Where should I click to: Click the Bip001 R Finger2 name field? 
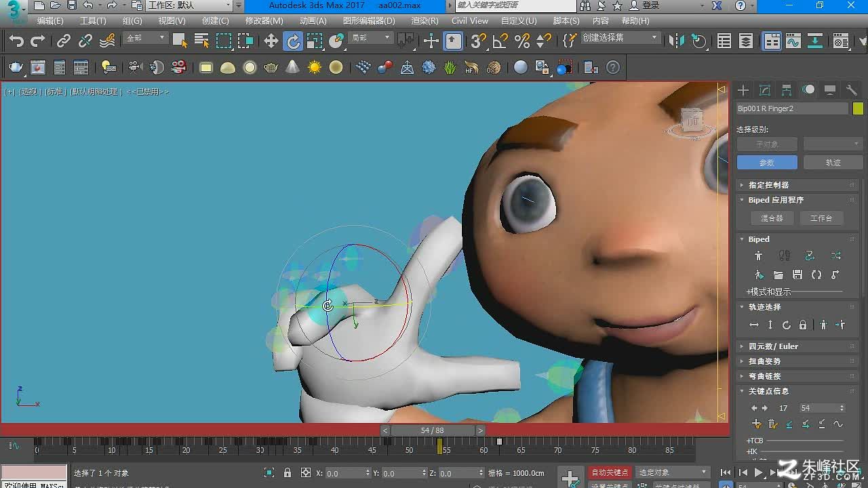pos(792,108)
